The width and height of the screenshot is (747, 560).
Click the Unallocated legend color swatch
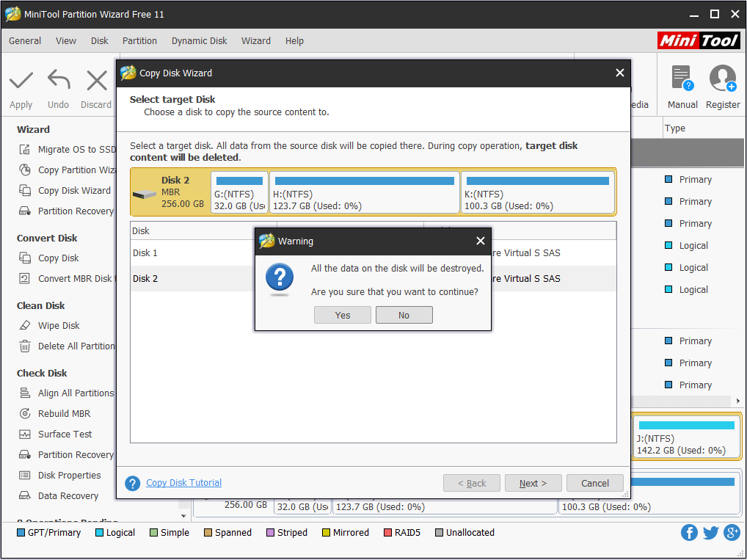pos(440,533)
